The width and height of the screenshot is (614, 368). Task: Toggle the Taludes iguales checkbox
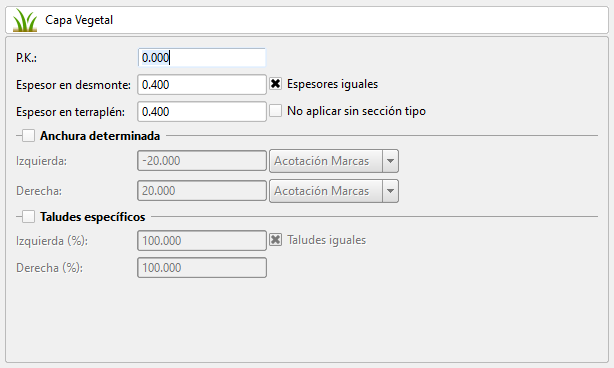pos(276,240)
